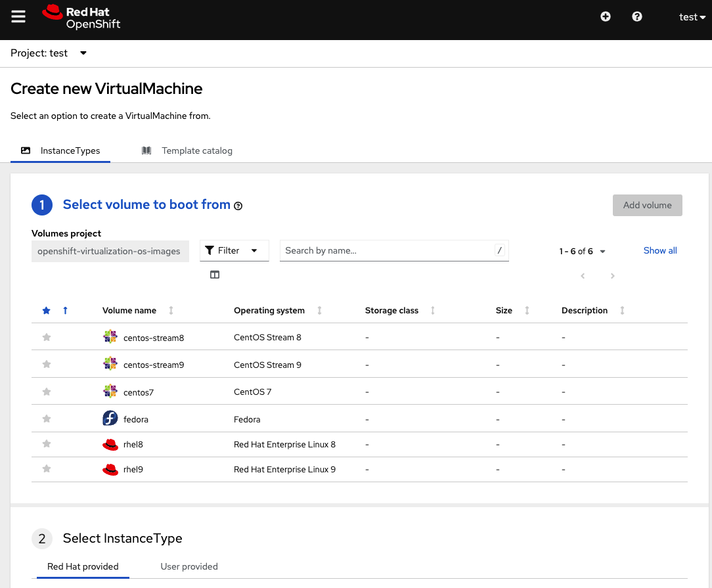Sort by the favorites star column header
Viewport: 712px width, 588px height.
pyautogui.click(x=47, y=311)
